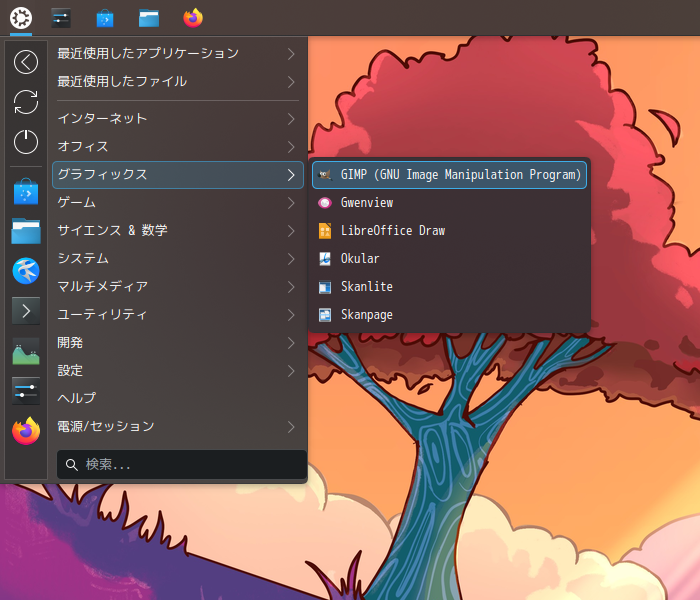Click the back/logout circle arrow icon
This screenshot has height=600, width=700.
[26, 62]
